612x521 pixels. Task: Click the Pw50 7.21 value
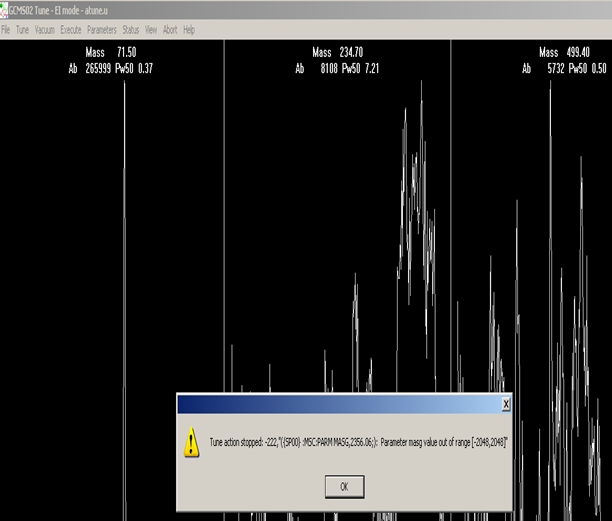(x=360, y=69)
